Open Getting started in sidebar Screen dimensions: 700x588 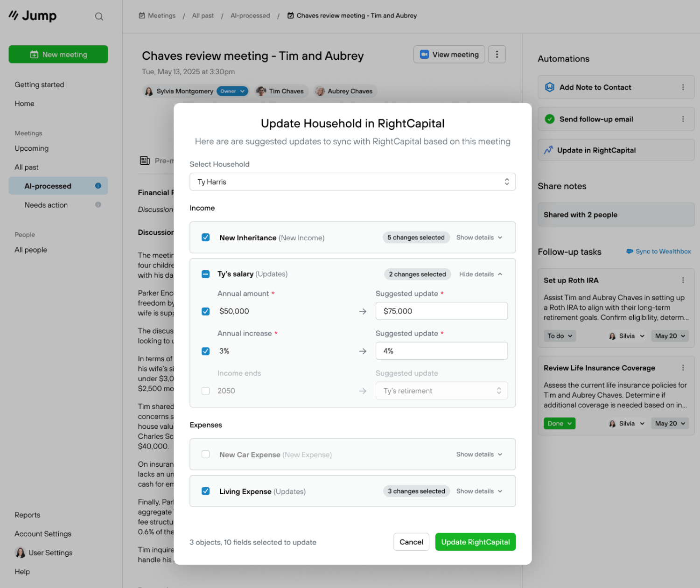[39, 84]
